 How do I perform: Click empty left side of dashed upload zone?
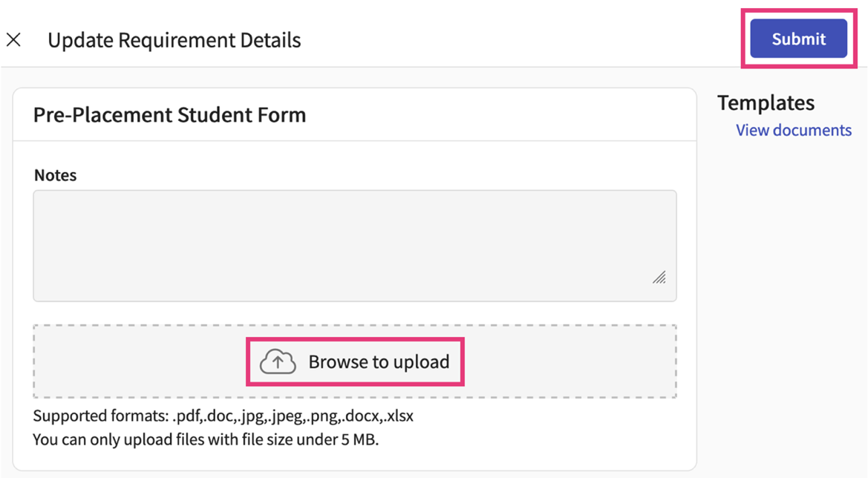(x=134, y=362)
